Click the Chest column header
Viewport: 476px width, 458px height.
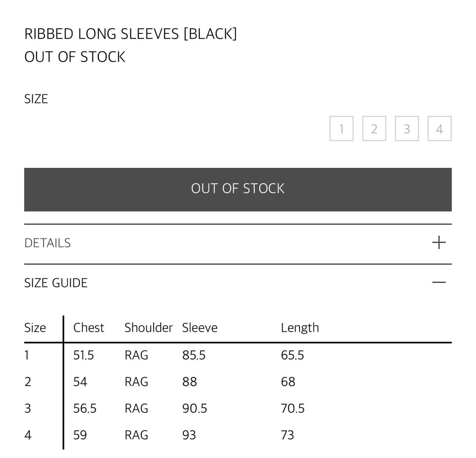(x=88, y=328)
